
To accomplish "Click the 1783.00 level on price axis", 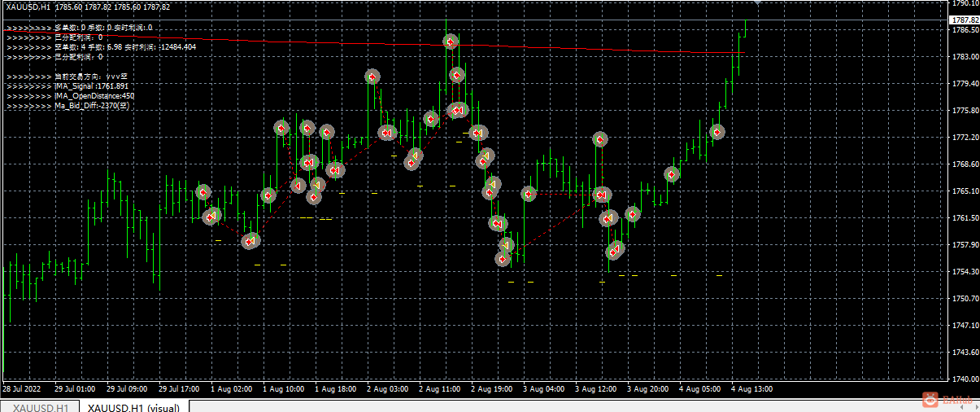I will click(x=965, y=57).
